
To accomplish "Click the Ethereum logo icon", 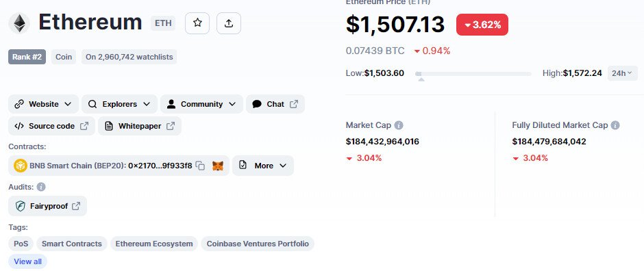I will tap(19, 23).
